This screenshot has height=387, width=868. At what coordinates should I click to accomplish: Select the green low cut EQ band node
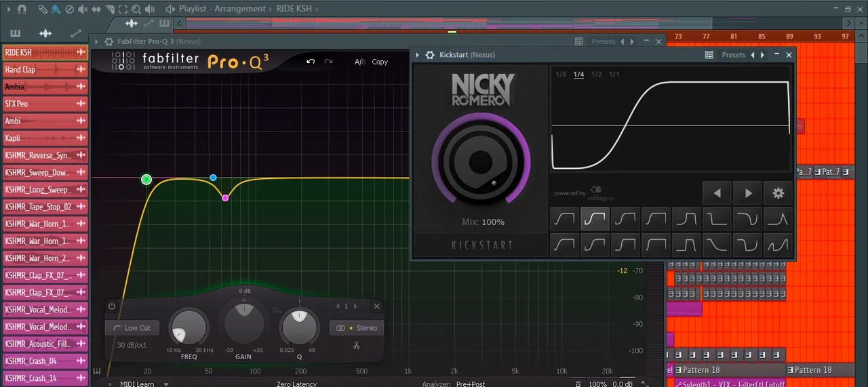tap(146, 179)
